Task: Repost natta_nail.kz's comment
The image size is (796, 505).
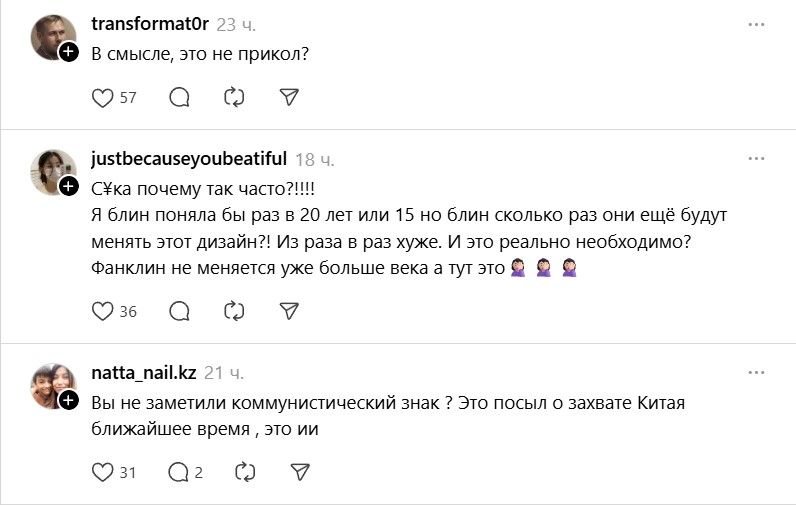Action: pyautogui.click(x=244, y=471)
